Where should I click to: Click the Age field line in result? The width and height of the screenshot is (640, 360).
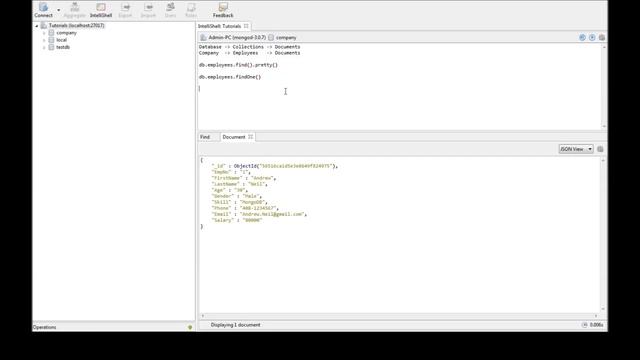(x=229, y=190)
